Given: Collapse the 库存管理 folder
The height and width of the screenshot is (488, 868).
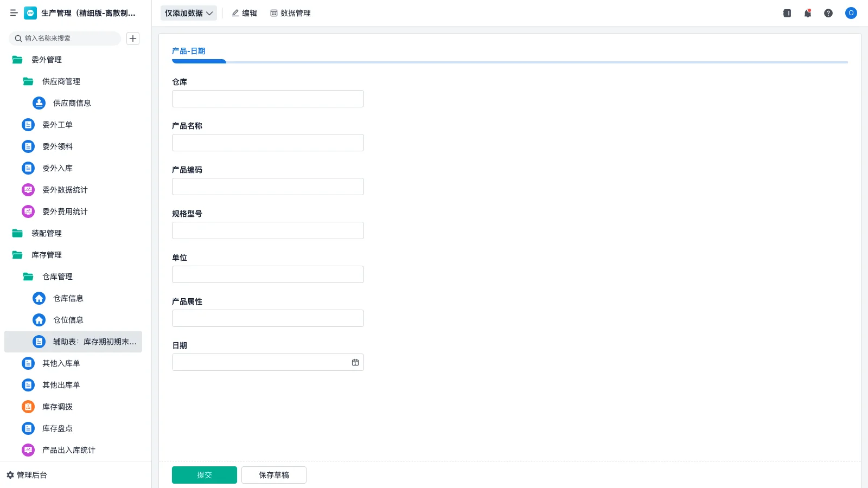Looking at the screenshot, I should coord(17,255).
